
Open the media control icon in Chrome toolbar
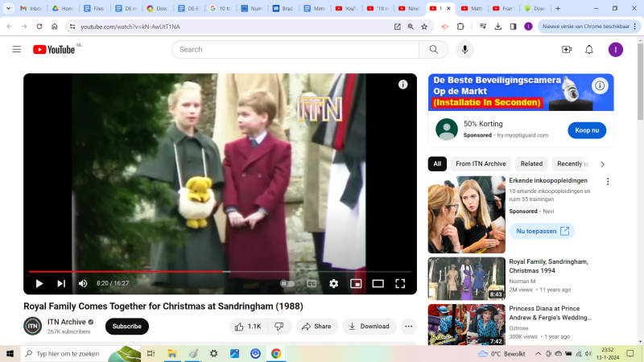point(483,27)
